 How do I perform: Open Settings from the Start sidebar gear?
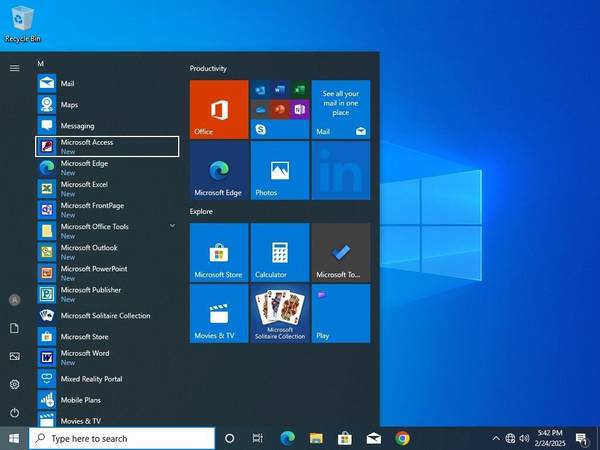click(x=14, y=384)
